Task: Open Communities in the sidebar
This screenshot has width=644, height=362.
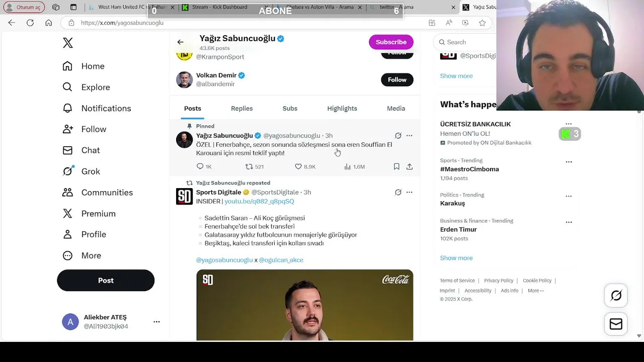Action: [x=98, y=193]
